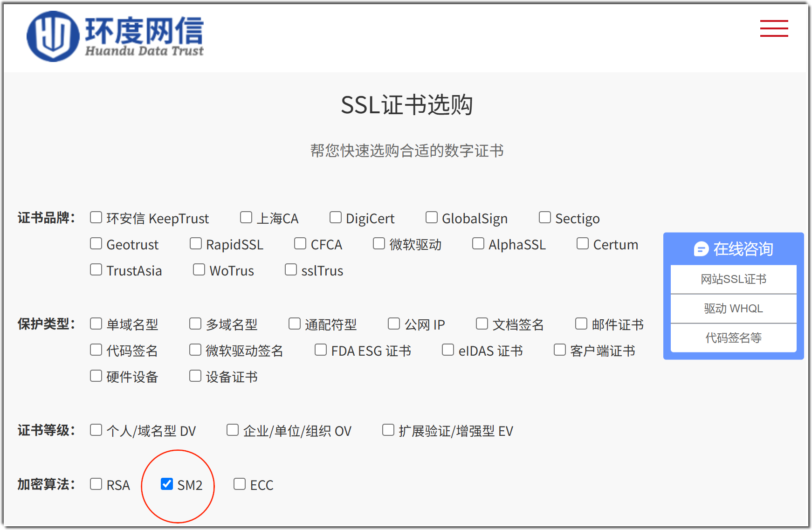Enable the 扩展验证/增强型 EV option
812x530 pixels.
click(388, 430)
